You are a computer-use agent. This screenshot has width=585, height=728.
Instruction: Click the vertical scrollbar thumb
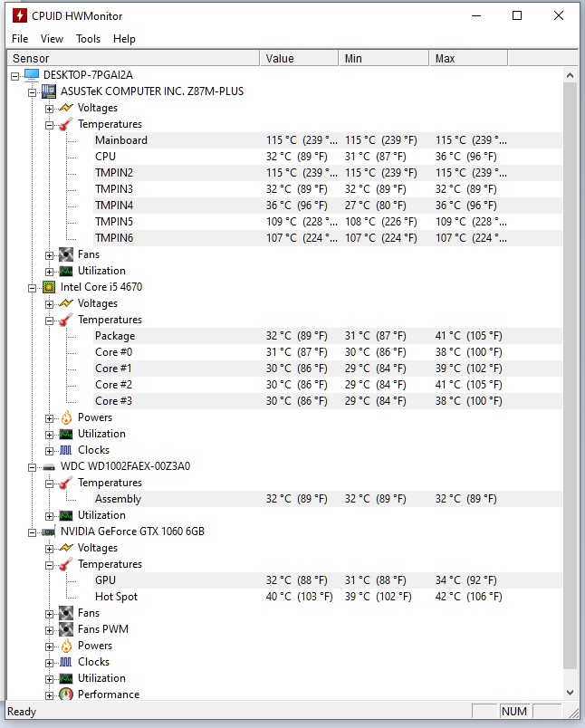571,375
